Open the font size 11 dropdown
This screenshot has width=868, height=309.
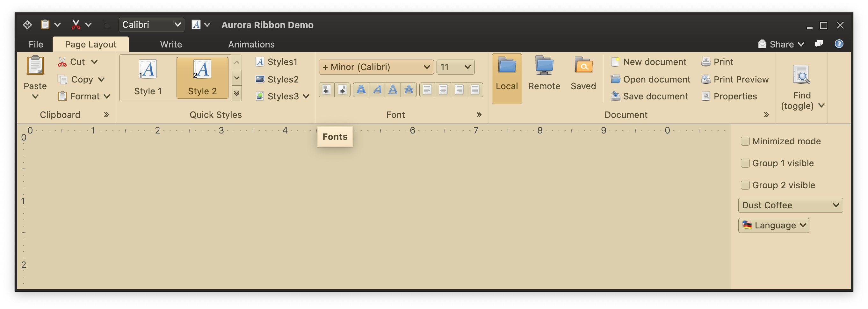[455, 67]
